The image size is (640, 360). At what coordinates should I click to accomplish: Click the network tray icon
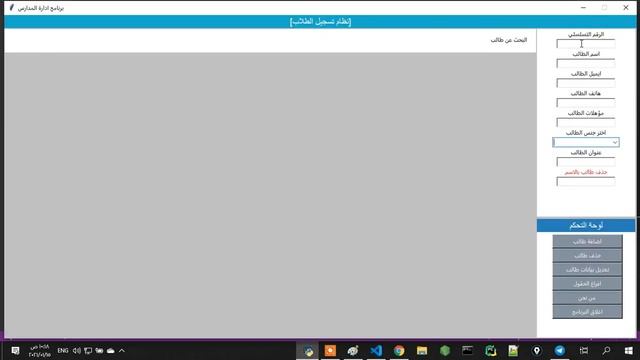[88, 351]
